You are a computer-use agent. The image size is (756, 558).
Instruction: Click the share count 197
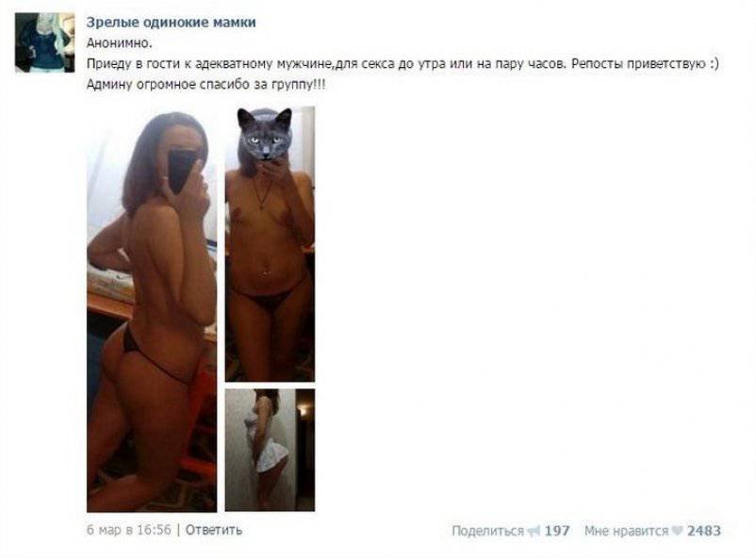click(557, 531)
